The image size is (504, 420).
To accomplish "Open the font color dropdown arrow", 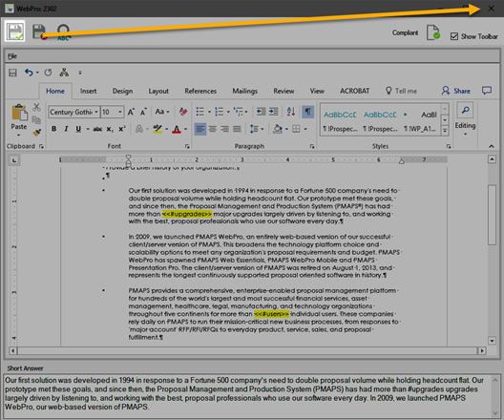I will pyautogui.click(x=185, y=129).
